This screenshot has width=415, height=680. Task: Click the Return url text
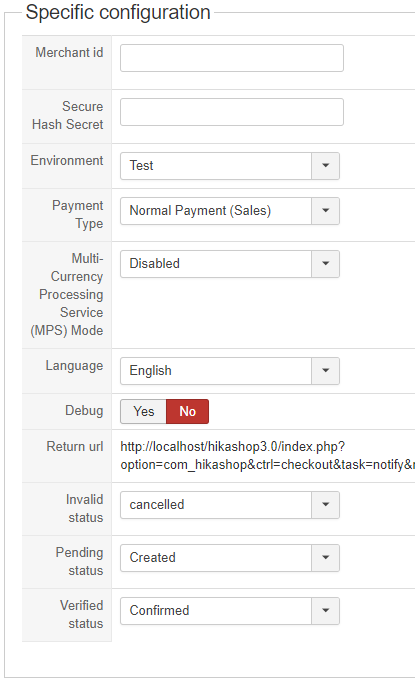tap(268, 455)
